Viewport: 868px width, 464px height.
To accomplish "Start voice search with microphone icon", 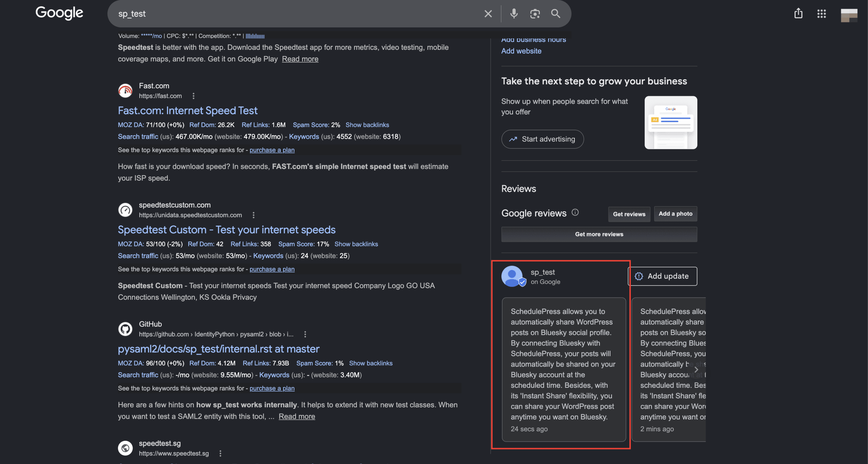I will (514, 14).
